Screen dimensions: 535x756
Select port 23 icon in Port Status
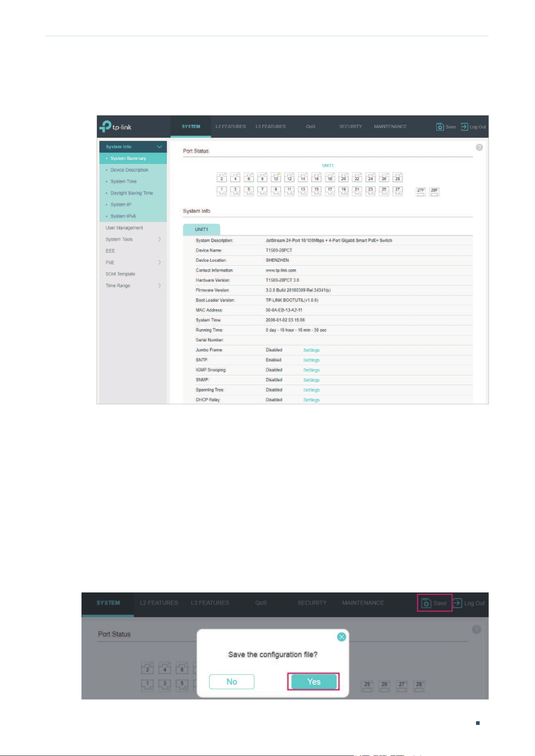pos(371,191)
